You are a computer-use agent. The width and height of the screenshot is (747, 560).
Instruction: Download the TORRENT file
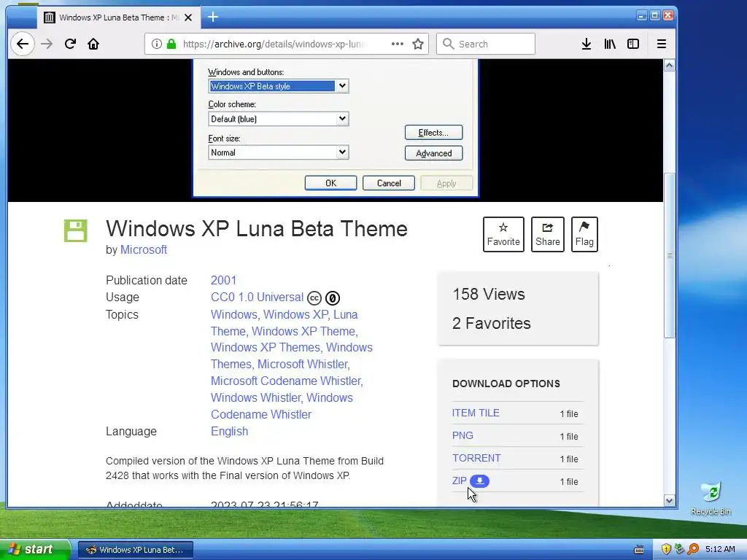476,458
